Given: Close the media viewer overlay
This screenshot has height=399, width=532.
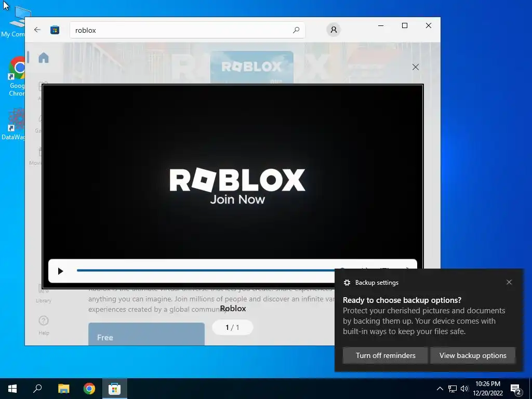Looking at the screenshot, I should click(416, 67).
